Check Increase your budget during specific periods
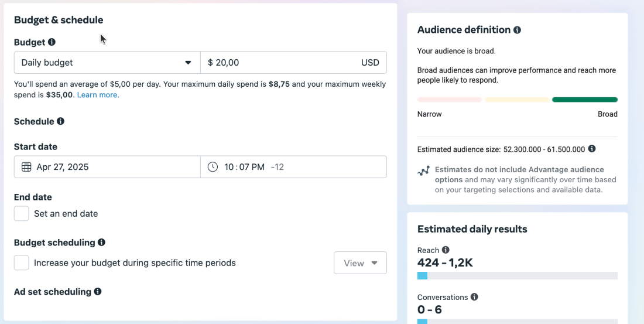This screenshot has width=644, height=324. pos(22,263)
